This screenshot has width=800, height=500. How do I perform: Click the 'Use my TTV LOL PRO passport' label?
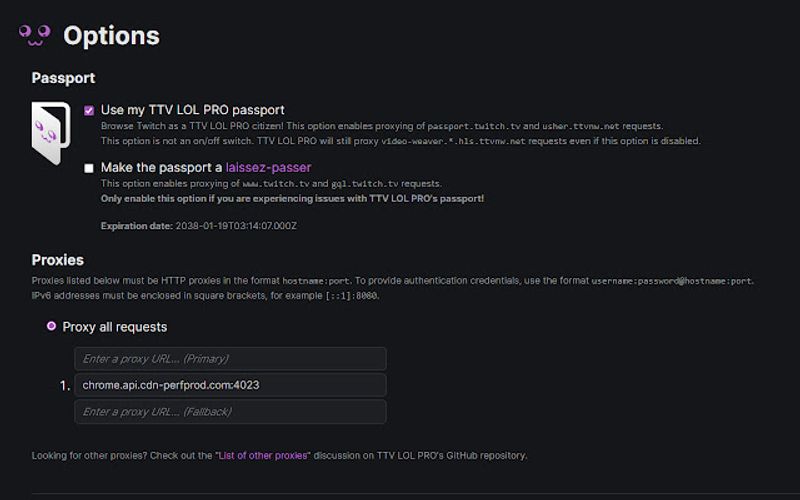[x=193, y=110]
